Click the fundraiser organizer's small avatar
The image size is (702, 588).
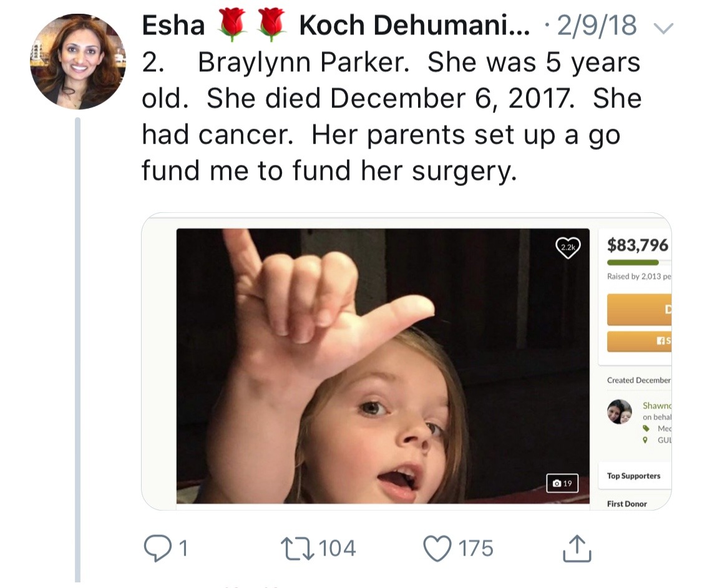click(x=620, y=411)
